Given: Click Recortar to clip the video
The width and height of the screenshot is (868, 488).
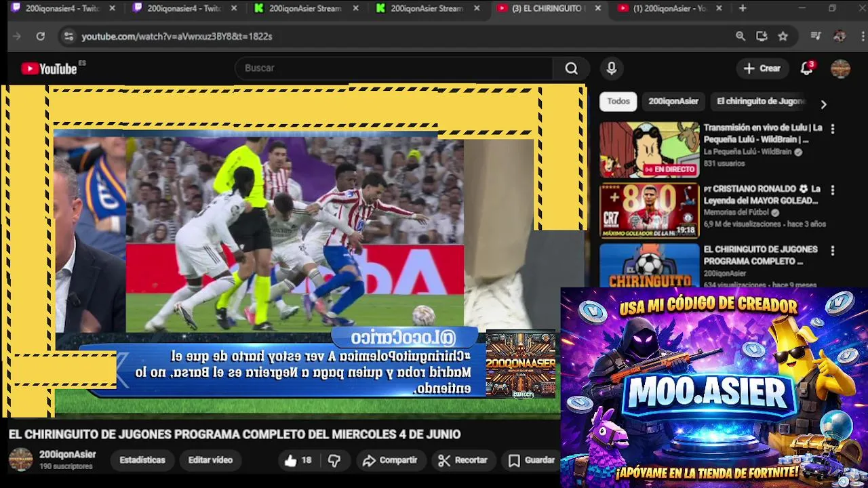Looking at the screenshot, I should pos(463,460).
